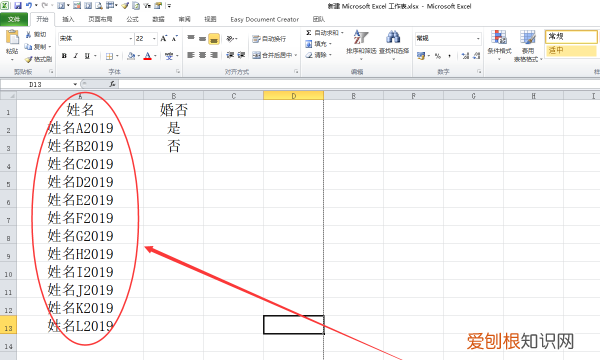Click the borders grid icon
The width and height of the screenshot is (600, 360).
pos(109,56)
